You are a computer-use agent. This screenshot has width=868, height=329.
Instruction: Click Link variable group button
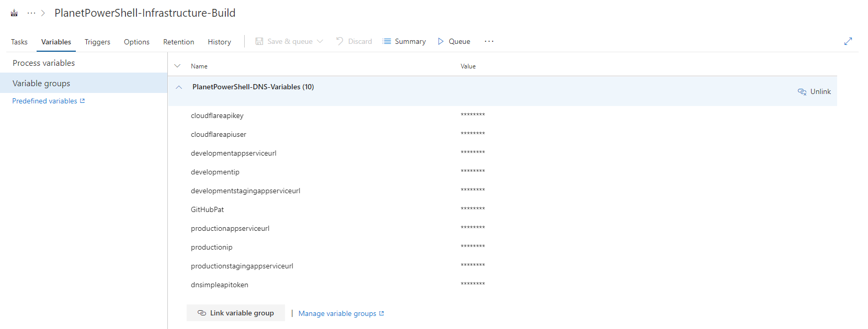coord(236,313)
